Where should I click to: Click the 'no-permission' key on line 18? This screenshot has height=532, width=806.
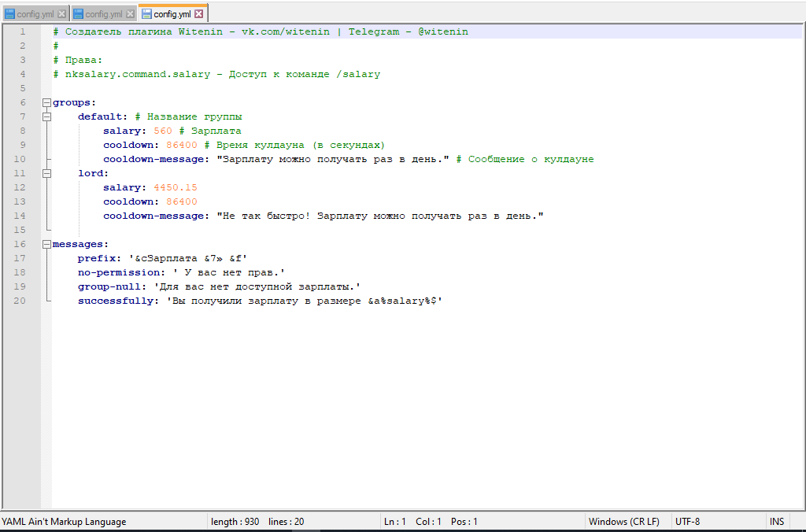tap(115, 272)
